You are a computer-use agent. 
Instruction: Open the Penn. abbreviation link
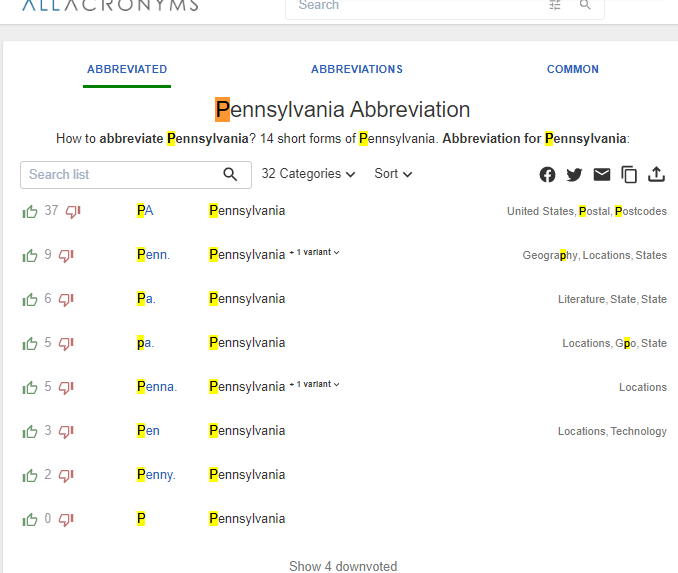(x=153, y=255)
